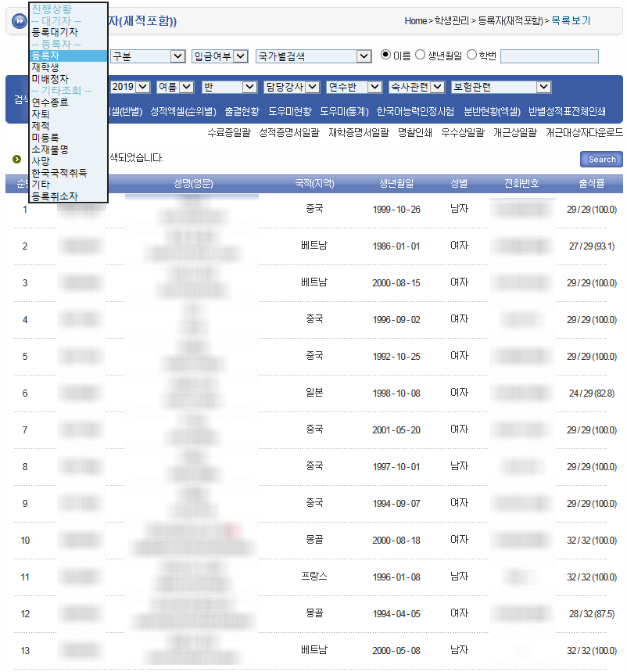This screenshot has width=627, height=672.
Task: Open the 국가별검색 dropdown
Action: click(313, 56)
